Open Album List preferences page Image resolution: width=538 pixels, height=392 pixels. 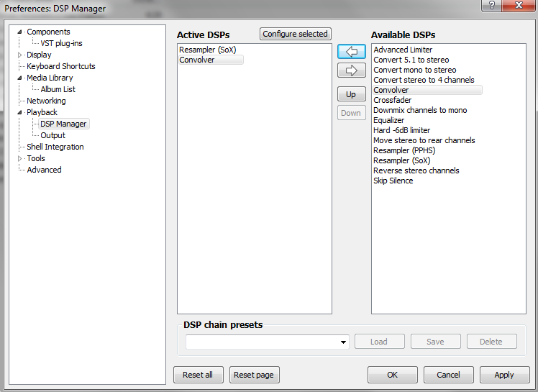[x=58, y=89]
